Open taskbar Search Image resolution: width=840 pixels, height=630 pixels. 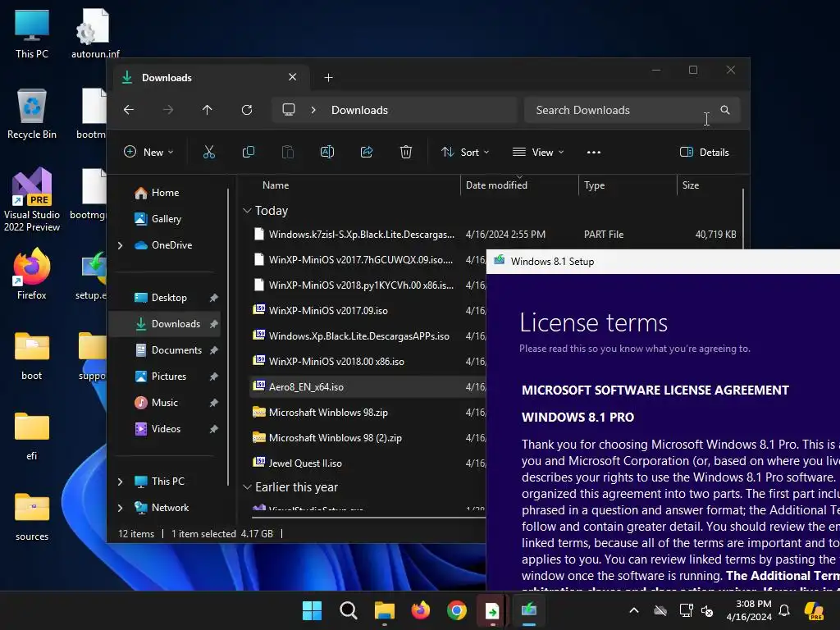(348, 610)
